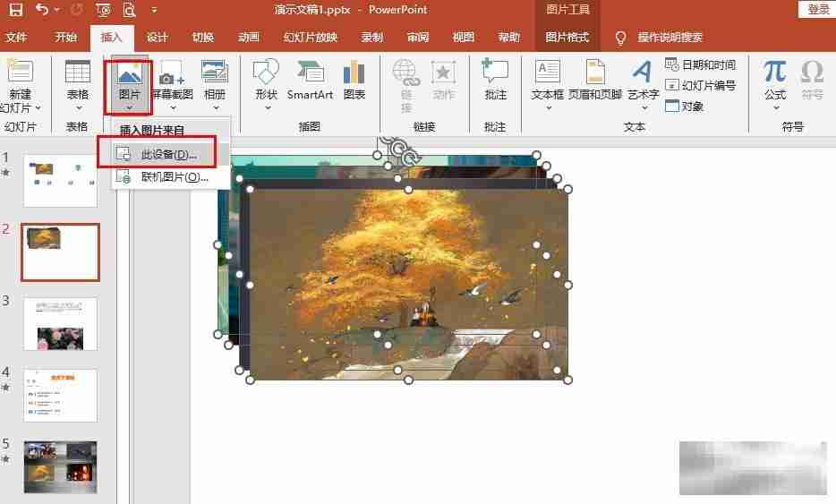Image resolution: width=836 pixels, height=504 pixels.
Task: Switch to the 图片格式 tab
Action: coord(567,37)
